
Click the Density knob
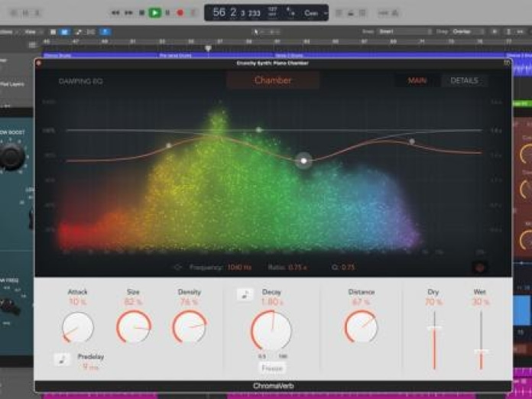coord(190,327)
